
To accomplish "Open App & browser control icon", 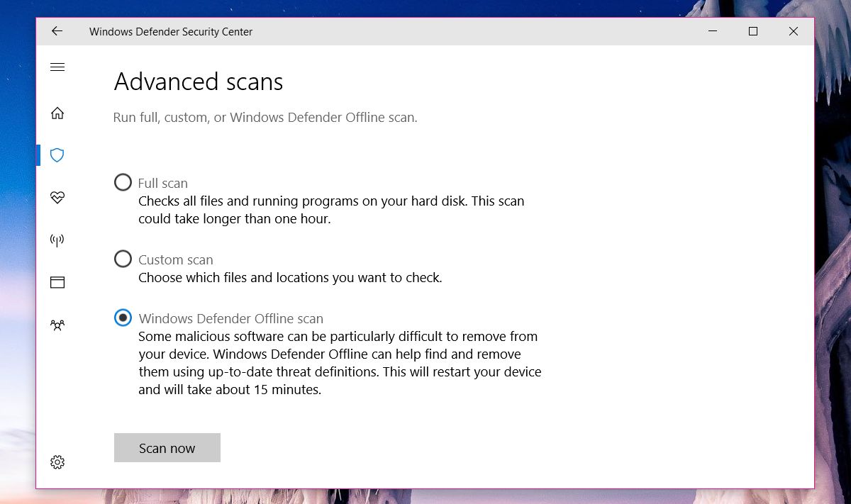I will point(57,282).
